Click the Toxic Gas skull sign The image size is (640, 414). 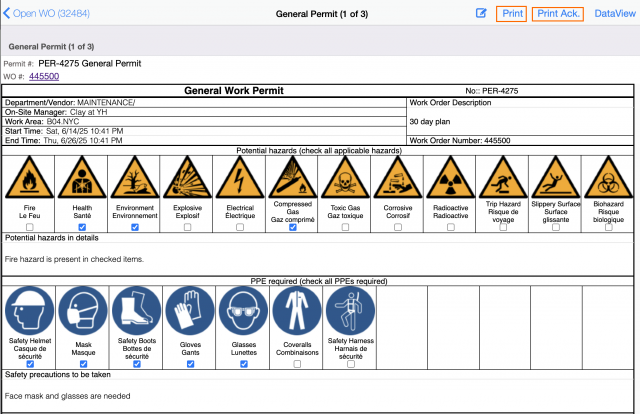coord(345,177)
